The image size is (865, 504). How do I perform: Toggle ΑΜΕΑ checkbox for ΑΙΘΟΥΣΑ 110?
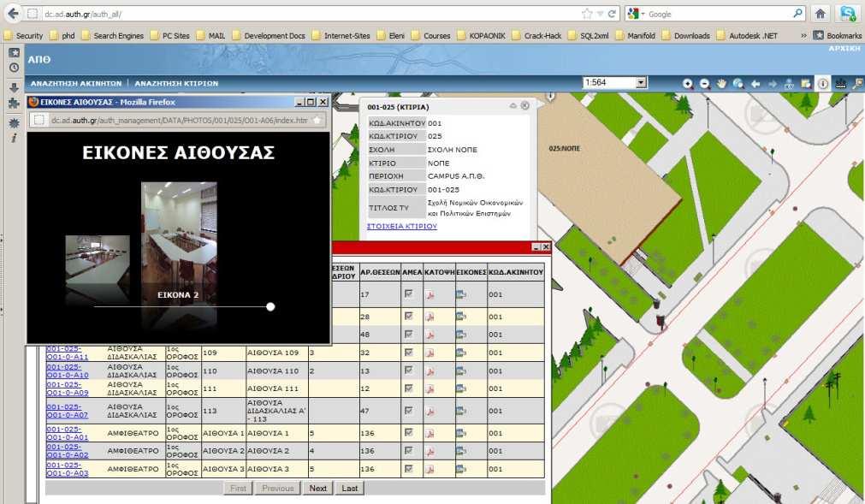pyautogui.click(x=409, y=370)
